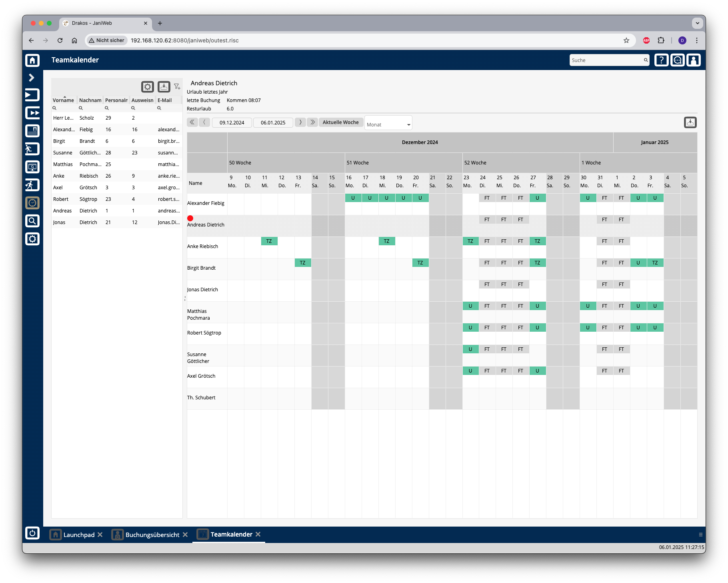Open the magnifier search sidebar icon
The image size is (728, 583).
click(32, 221)
